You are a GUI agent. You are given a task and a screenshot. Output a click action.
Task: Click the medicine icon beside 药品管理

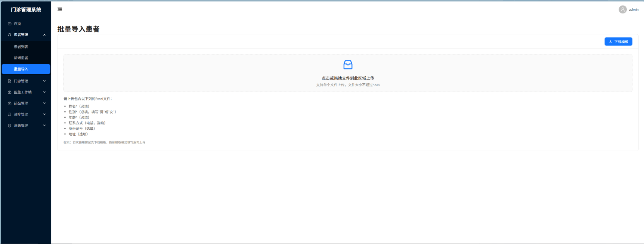[10, 104]
